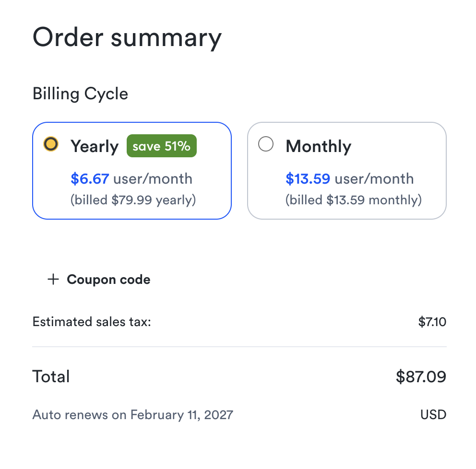Viewport: 476px width, 469px height.
Task: Click the Estimated sales tax label
Action: 92,321
